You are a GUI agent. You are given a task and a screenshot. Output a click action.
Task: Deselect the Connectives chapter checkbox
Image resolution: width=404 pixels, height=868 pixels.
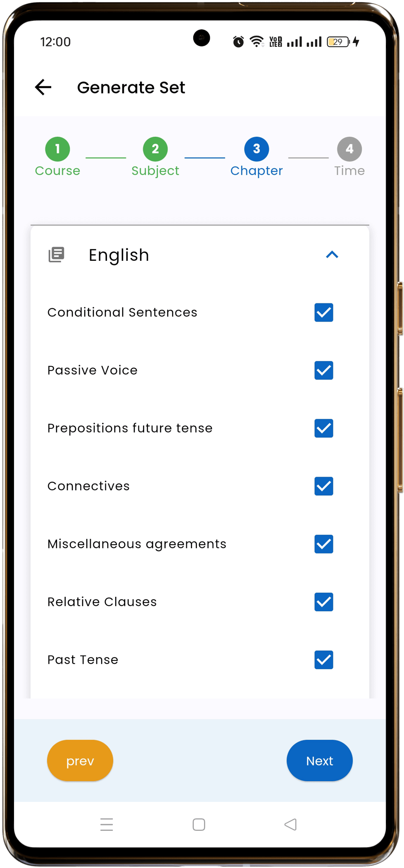coord(324,486)
